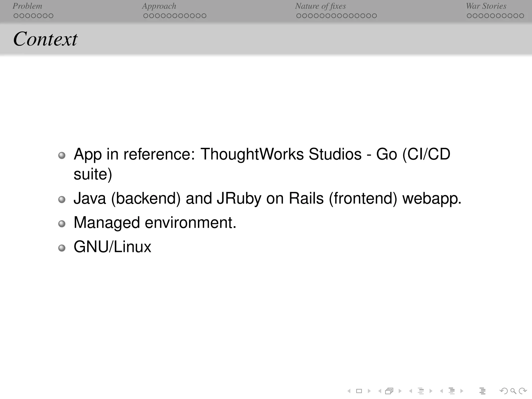The height and width of the screenshot is (399, 532).
Task: Go to next frame arrow
Action: (x=400, y=391)
